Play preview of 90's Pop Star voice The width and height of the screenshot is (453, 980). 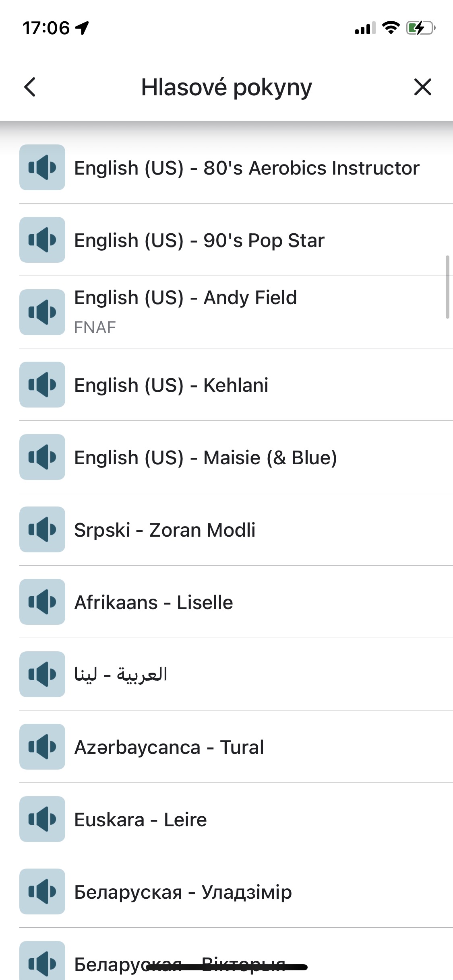coord(42,240)
